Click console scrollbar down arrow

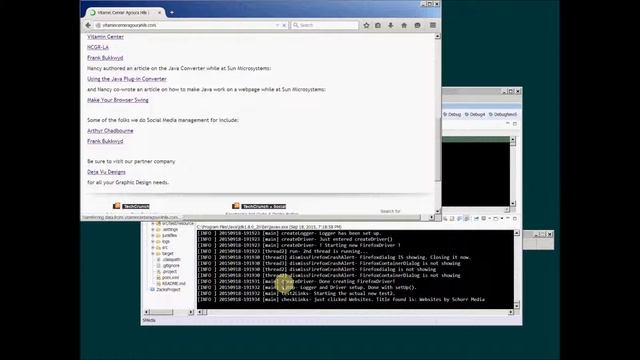click(x=517, y=305)
